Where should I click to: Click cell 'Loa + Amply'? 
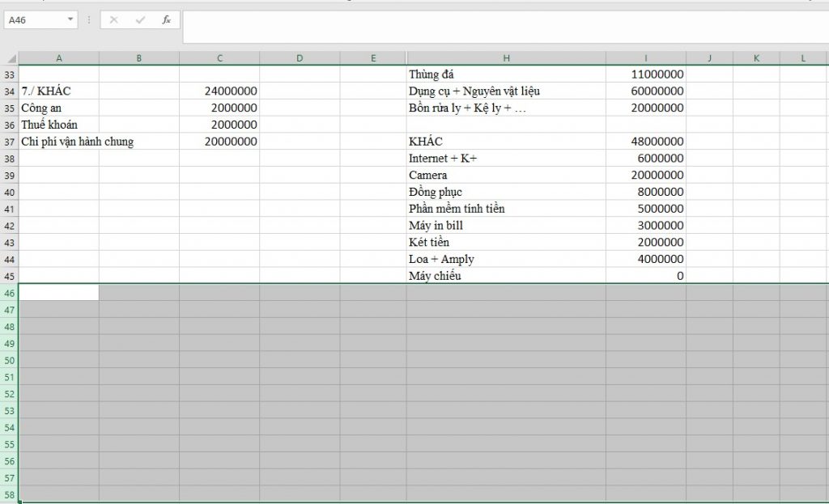pyautogui.click(x=507, y=259)
